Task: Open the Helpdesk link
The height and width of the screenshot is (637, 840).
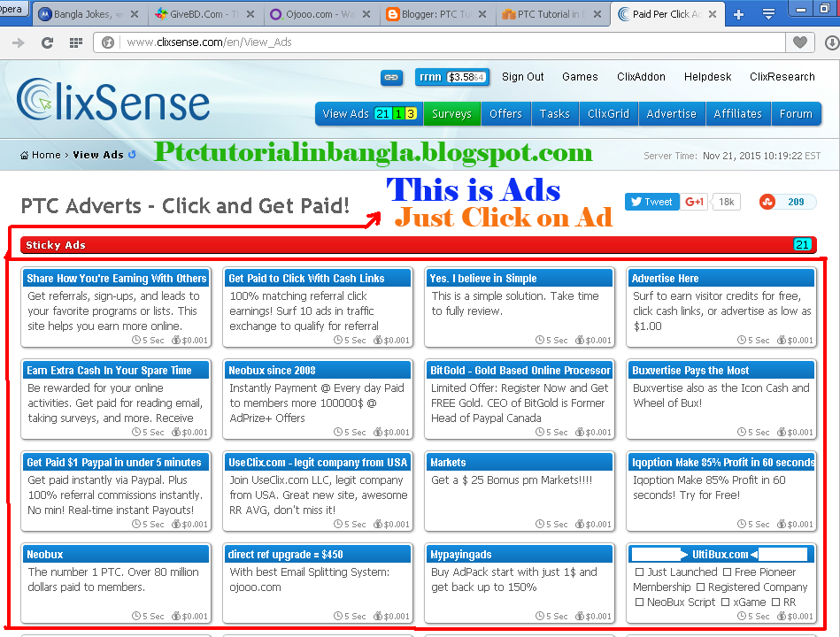Action: pos(708,77)
